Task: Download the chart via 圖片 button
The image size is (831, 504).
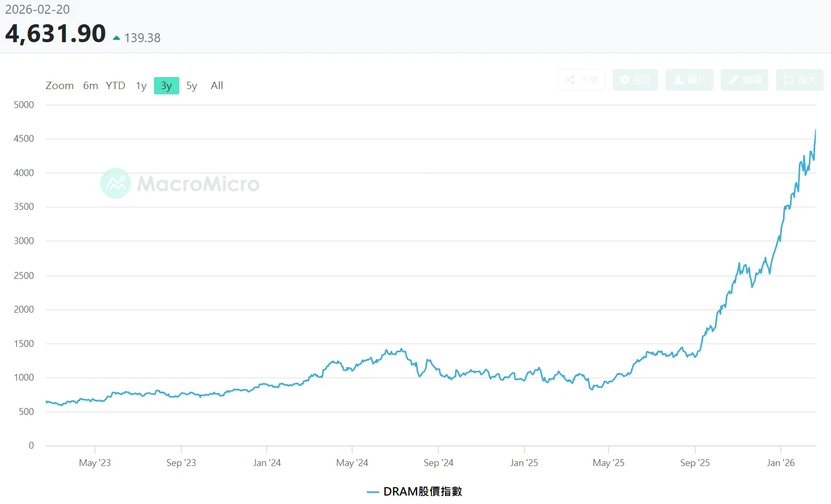Action: point(689,80)
